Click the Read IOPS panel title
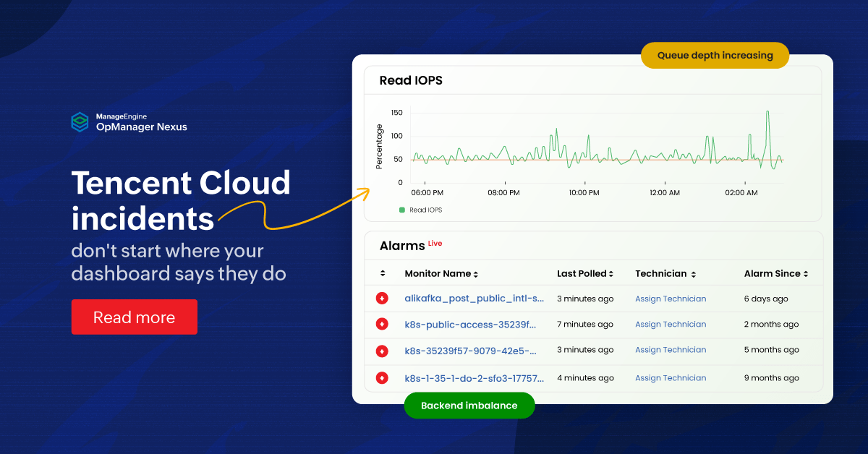 (411, 80)
